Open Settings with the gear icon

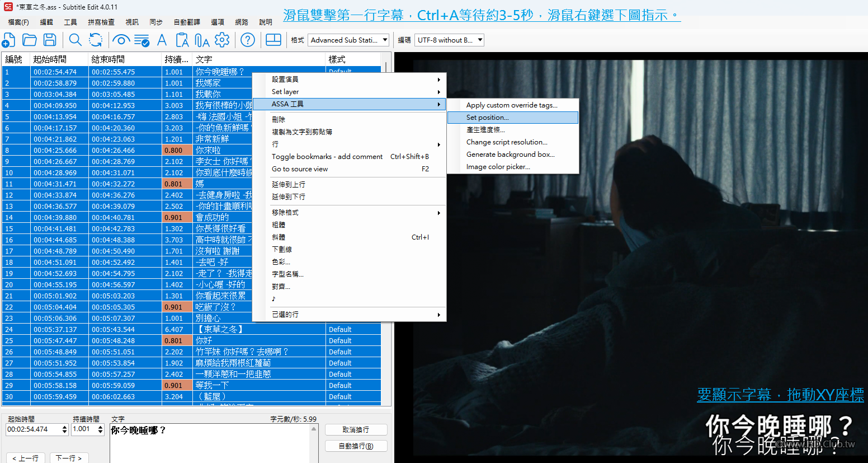[222, 40]
